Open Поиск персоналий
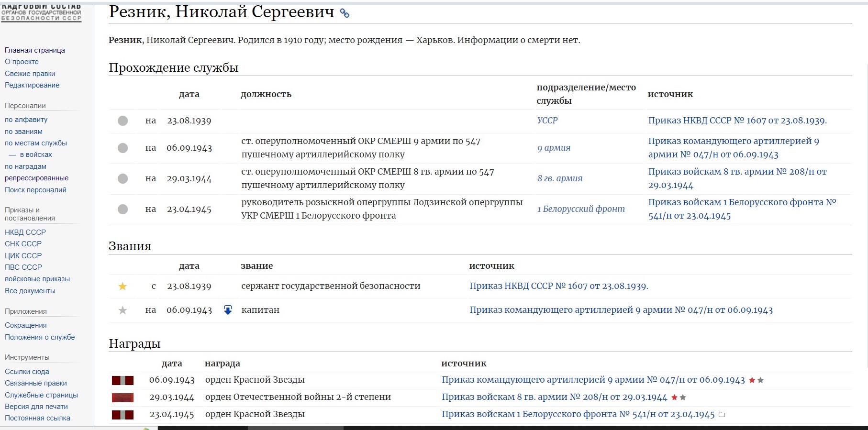This screenshot has width=868, height=430. pos(35,190)
